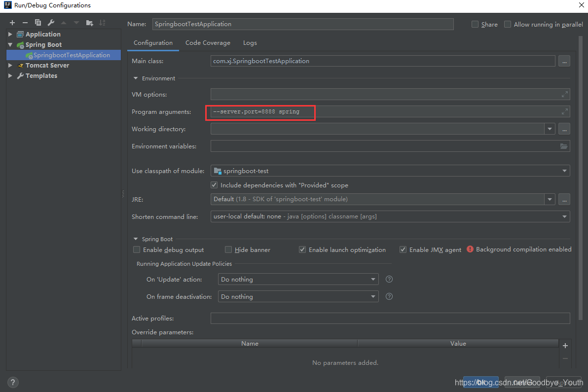Enable debug output checkbox
Viewport: 588px width, 392px height.
coord(137,249)
